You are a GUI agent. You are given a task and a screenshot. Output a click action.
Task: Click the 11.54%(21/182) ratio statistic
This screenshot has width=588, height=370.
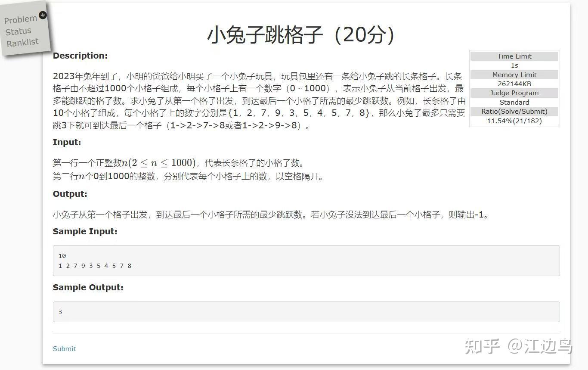[x=514, y=121]
